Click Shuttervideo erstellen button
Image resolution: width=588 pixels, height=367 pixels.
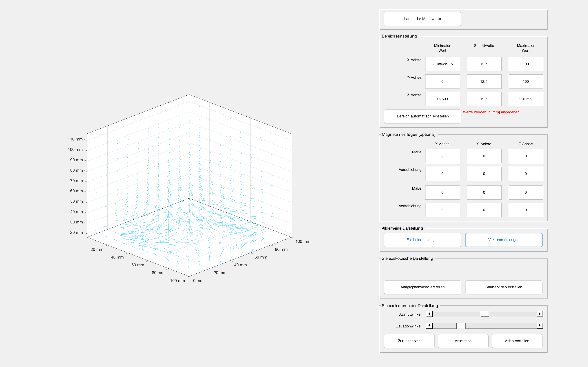pos(503,287)
